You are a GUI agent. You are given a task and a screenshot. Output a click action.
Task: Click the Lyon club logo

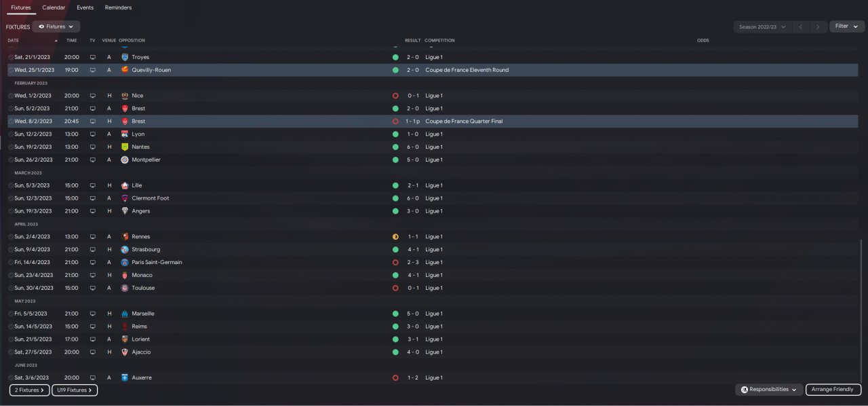[x=125, y=134]
